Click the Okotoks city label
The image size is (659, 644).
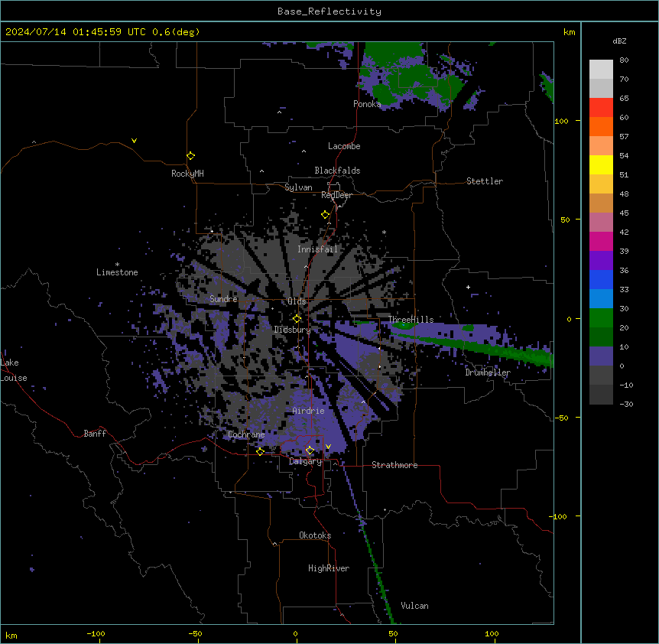315,535
